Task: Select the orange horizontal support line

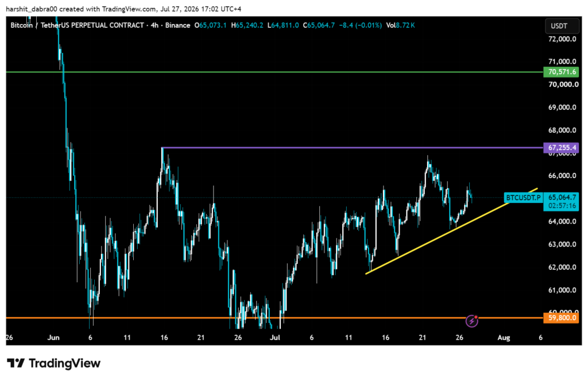Action: (274, 318)
